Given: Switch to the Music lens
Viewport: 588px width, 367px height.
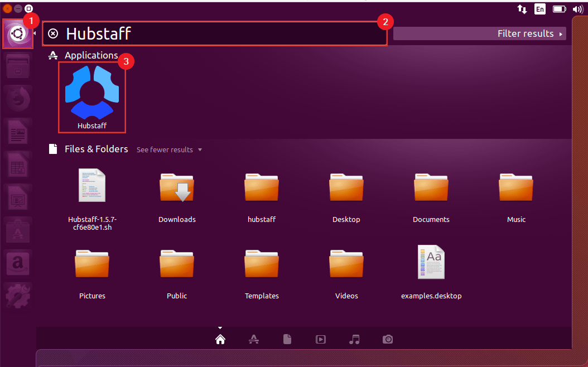Looking at the screenshot, I should coord(354,339).
